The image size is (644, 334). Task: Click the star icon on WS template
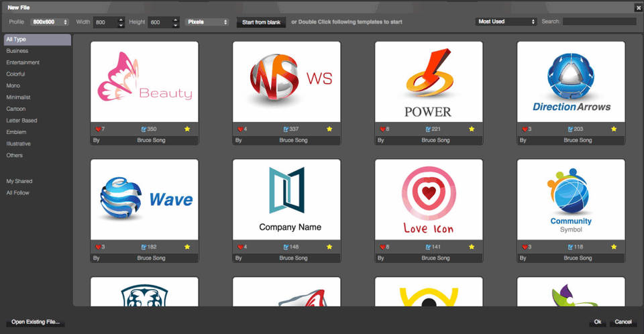(x=329, y=129)
